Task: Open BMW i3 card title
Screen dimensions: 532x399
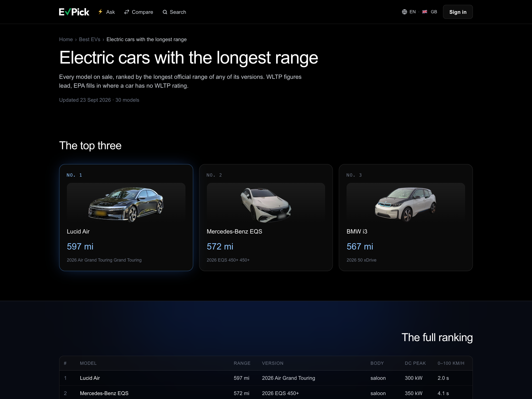Action: click(357, 232)
